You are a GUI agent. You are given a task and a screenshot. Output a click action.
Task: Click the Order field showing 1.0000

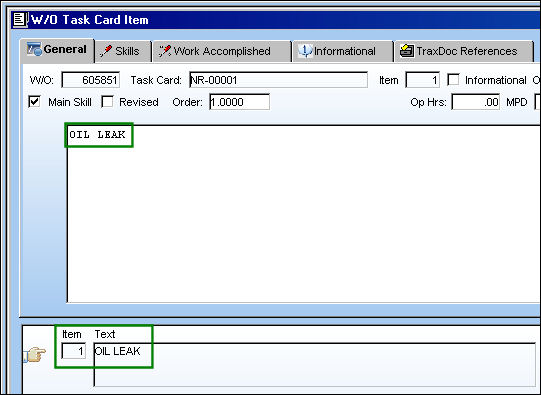tap(239, 102)
